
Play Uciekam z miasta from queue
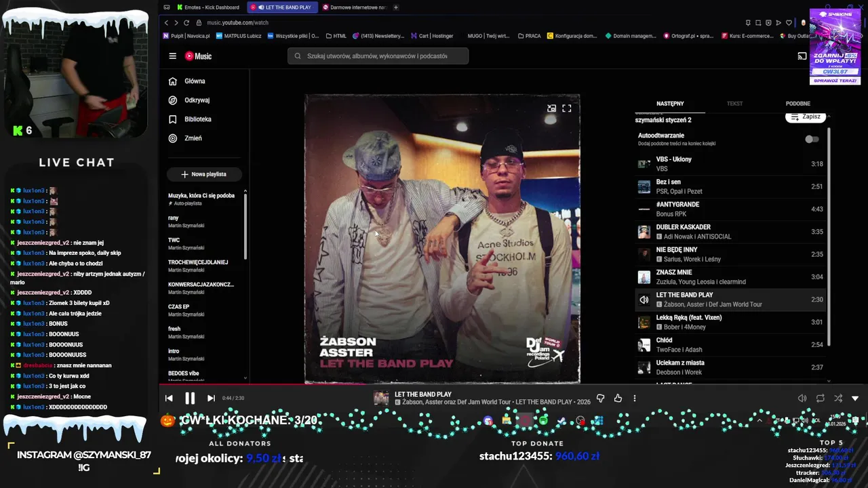click(730, 367)
